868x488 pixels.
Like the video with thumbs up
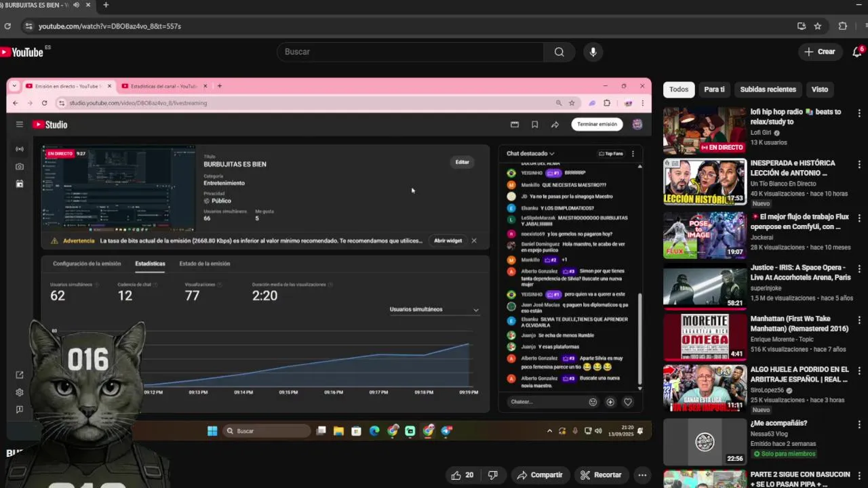pyautogui.click(x=463, y=475)
